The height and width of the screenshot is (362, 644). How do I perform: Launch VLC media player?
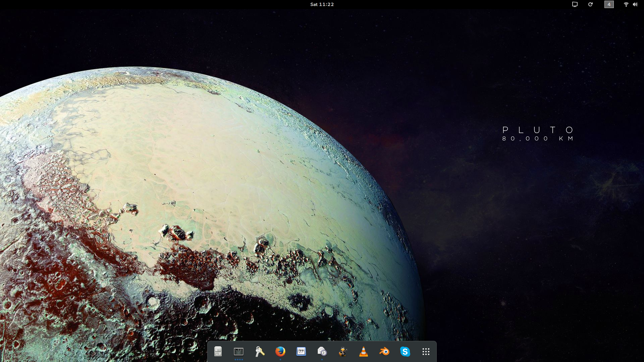pyautogui.click(x=364, y=351)
